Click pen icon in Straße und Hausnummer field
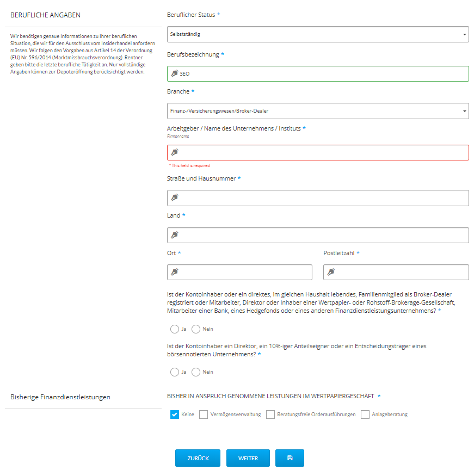 [x=174, y=197]
